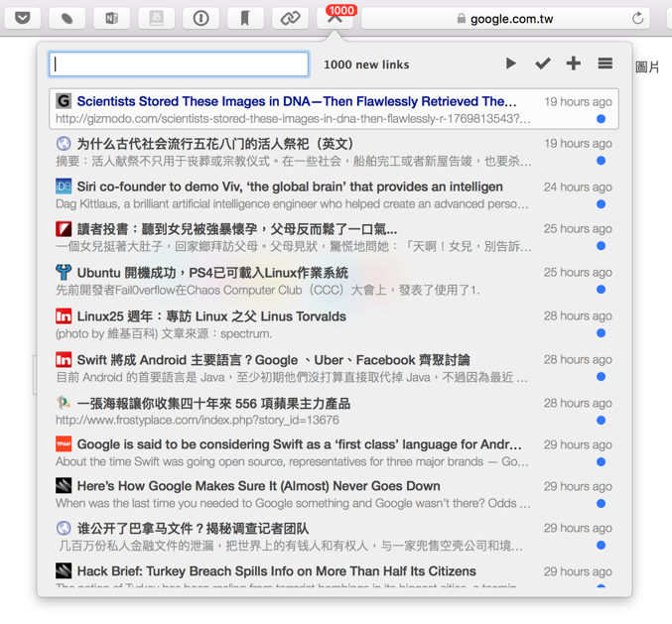Click the google.com.tw address bar

(x=496, y=18)
